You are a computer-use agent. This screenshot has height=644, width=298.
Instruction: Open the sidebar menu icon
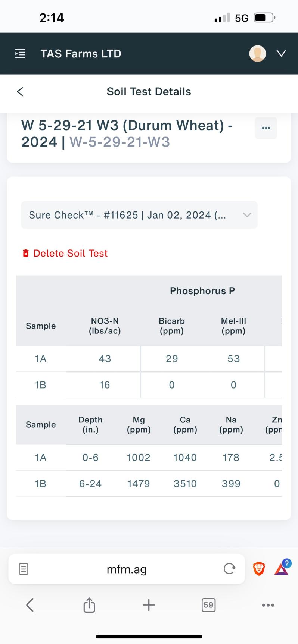[x=20, y=54]
